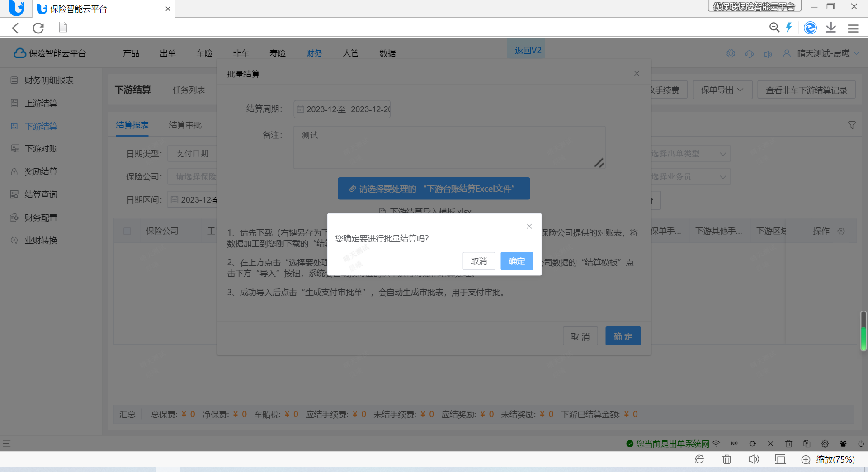The width and height of the screenshot is (868, 472).
Task: Open 奖励结算 in the sidebar
Action: 41,172
